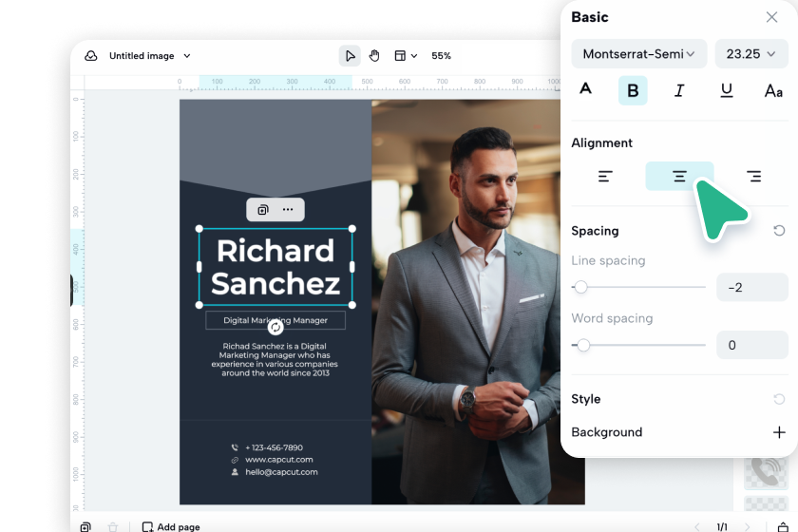This screenshot has height=532, width=798.
Task: Select the bio paragraph about Richad Sanchez
Action: coord(275,359)
